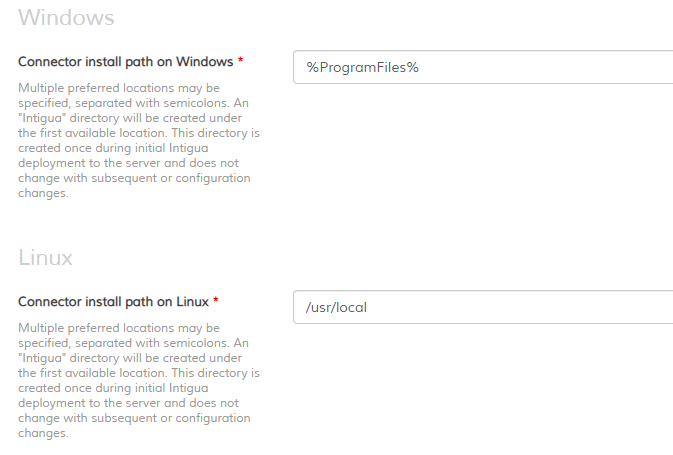Click the red required asterisk beside Windows label
673x455 pixels.
pyautogui.click(x=240, y=60)
